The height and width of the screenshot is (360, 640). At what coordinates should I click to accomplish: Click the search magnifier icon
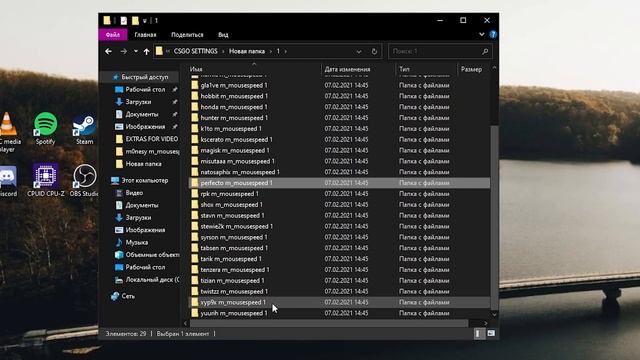click(485, 51)
